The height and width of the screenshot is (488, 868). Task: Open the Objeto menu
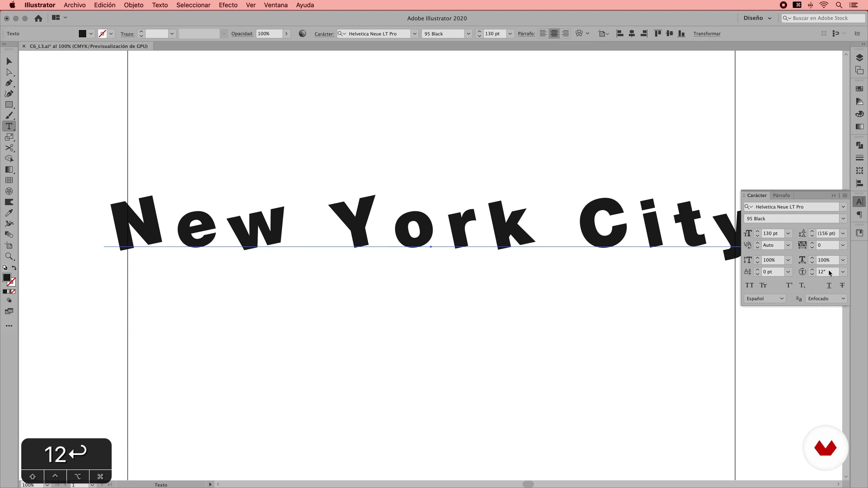(x=133, y=5)
